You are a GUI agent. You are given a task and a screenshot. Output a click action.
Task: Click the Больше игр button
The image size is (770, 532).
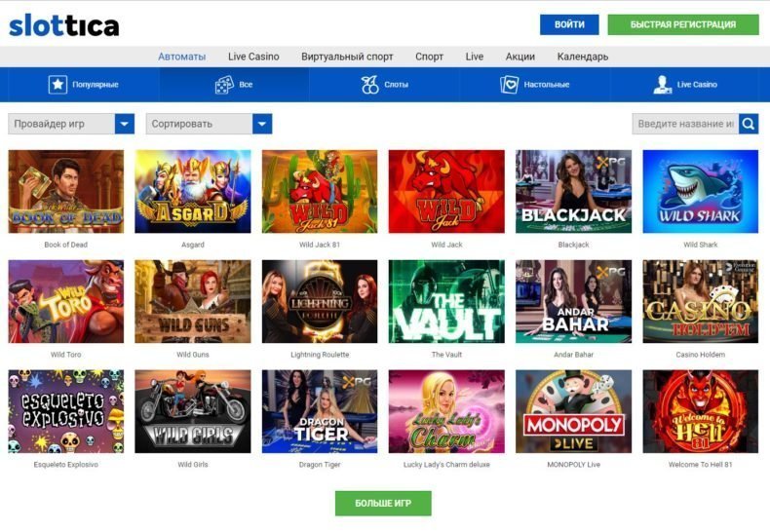(383, 503)
